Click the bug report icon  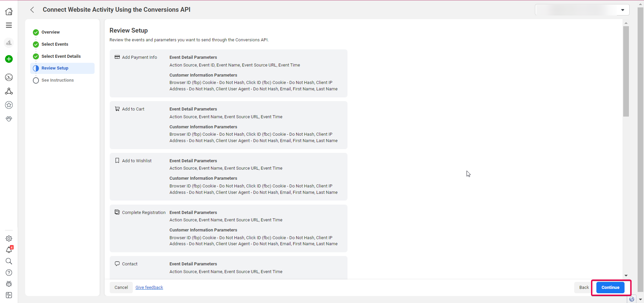coord(9,284)
